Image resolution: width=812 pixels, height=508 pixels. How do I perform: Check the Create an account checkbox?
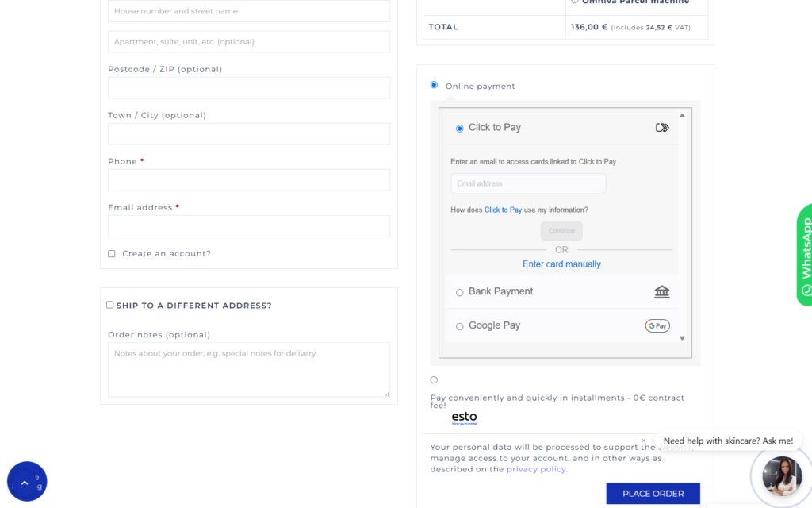[112, 254]
